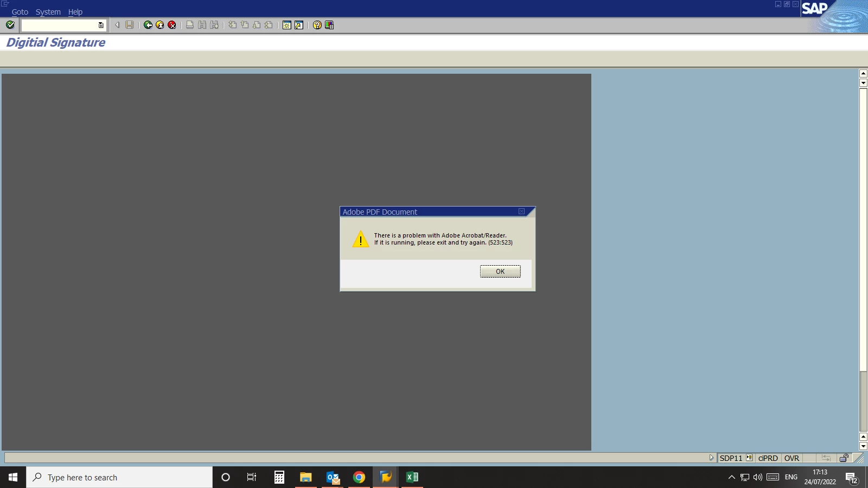Open Calculator from the taskbar
Screen dimensions: 868x488
279,477
